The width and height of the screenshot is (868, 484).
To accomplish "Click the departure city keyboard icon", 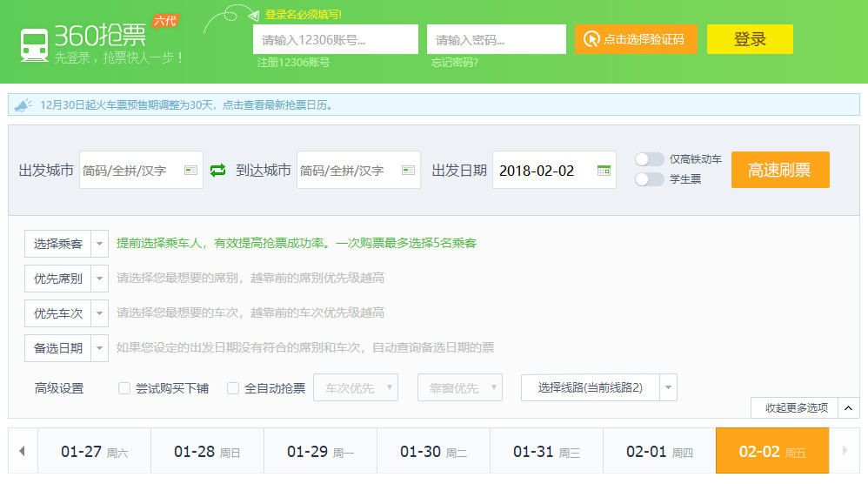I will 191,171.
